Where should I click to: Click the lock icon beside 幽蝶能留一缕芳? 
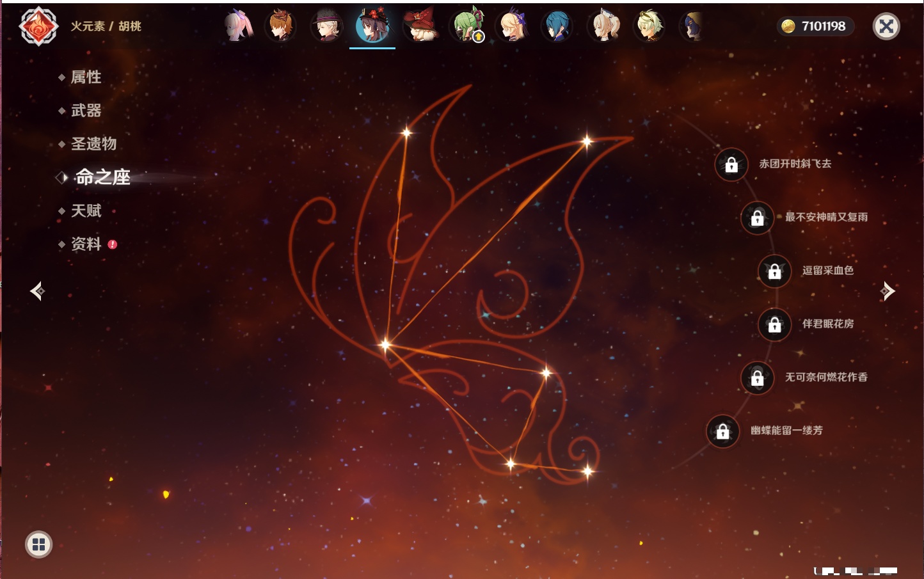(x=722, y=431)
